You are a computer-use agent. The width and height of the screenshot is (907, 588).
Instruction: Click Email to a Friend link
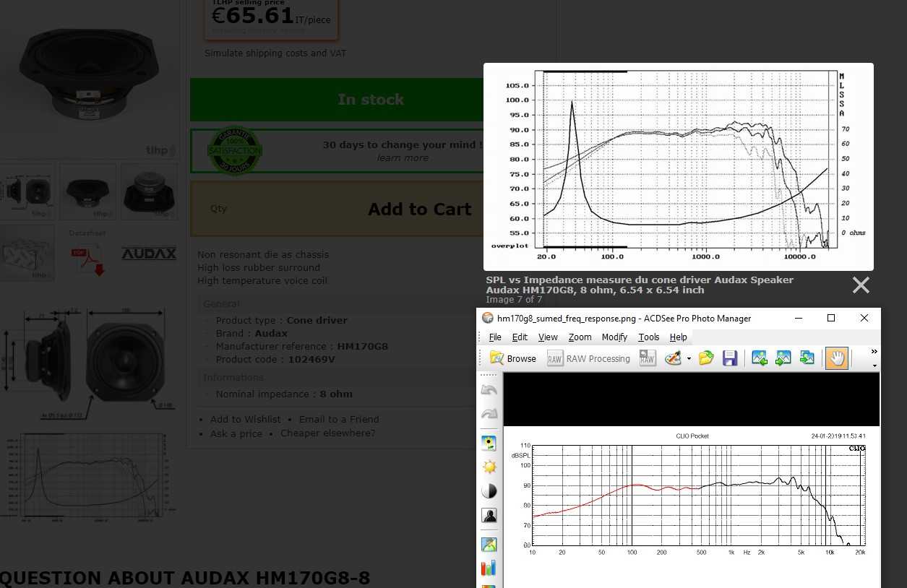pos(339,419)
